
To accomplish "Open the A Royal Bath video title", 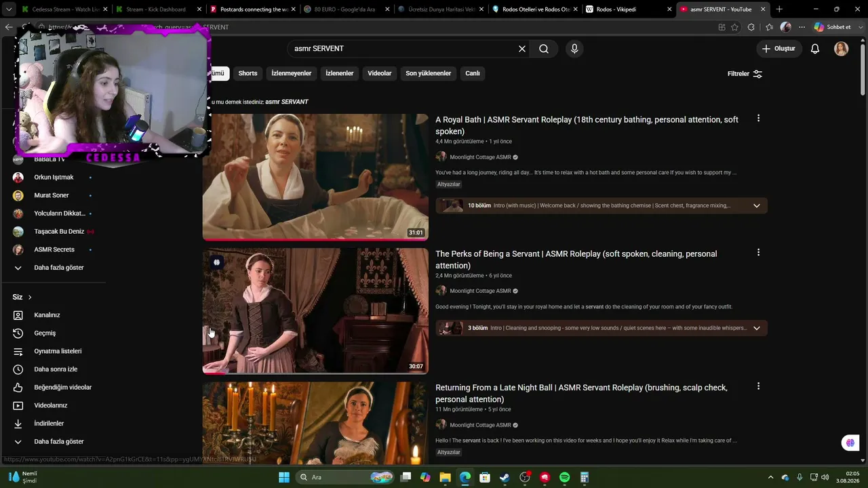I will point(587,125).
